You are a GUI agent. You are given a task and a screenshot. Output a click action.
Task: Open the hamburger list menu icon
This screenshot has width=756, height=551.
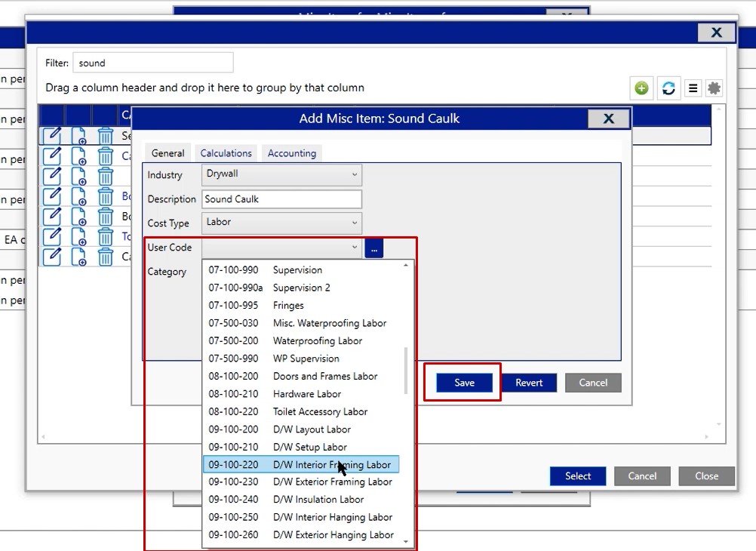(693, 88)
